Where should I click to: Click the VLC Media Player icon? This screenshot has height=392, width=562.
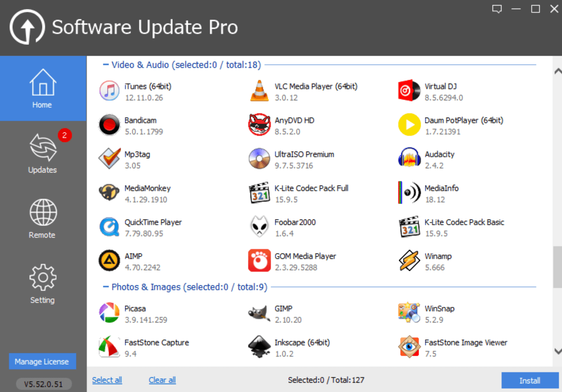[259, 91]
